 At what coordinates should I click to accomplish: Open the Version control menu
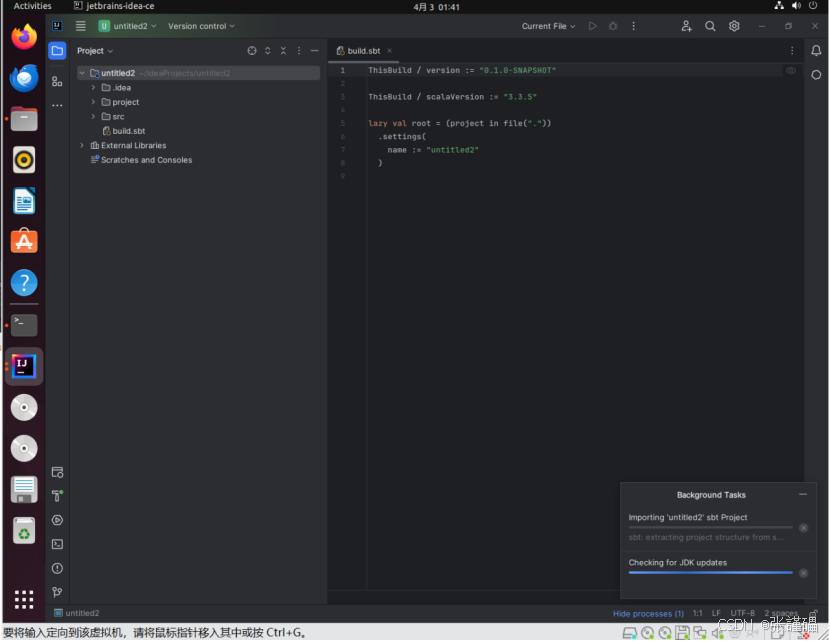point(200,26)
